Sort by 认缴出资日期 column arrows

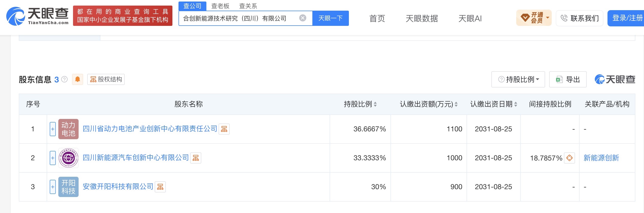pyautogui.click(x=516, y=104)
